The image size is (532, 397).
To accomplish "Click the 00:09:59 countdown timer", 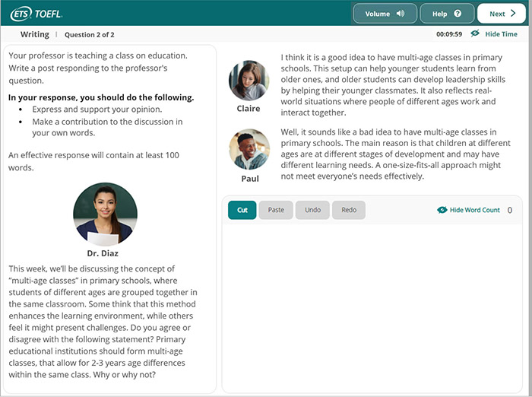I will click(449, 34).
